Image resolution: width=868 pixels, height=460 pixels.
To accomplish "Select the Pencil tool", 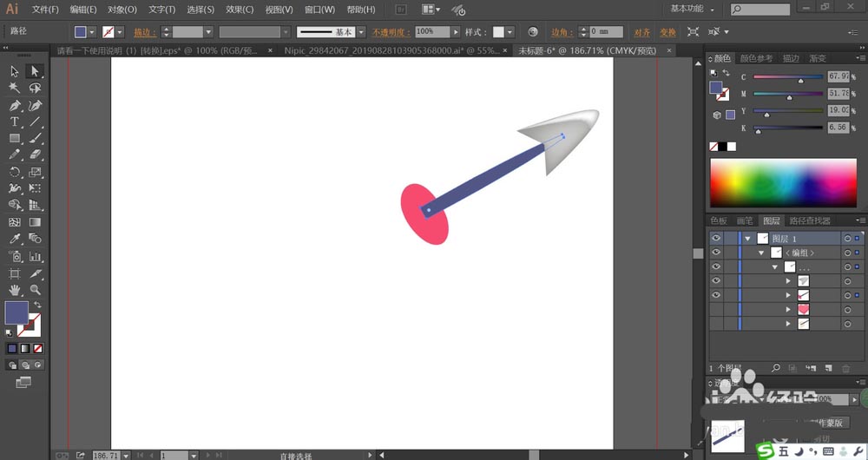I will coord(15,155).
